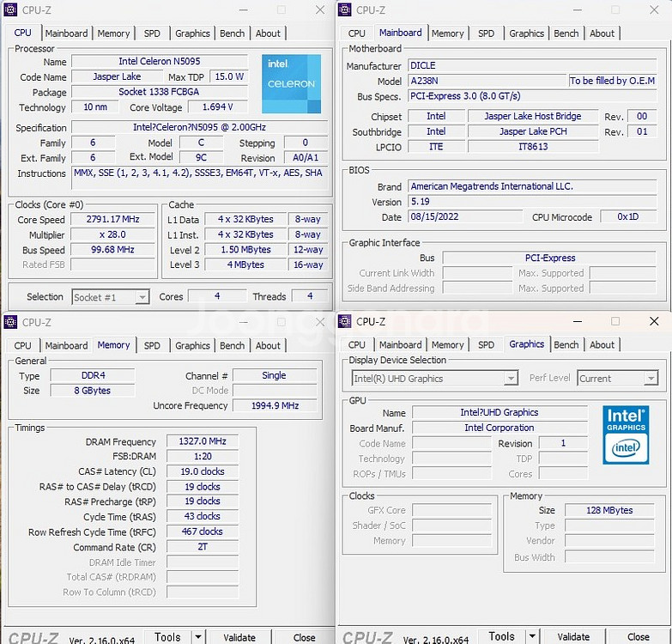Expand Tools arrow in Memory window footer

197,637
